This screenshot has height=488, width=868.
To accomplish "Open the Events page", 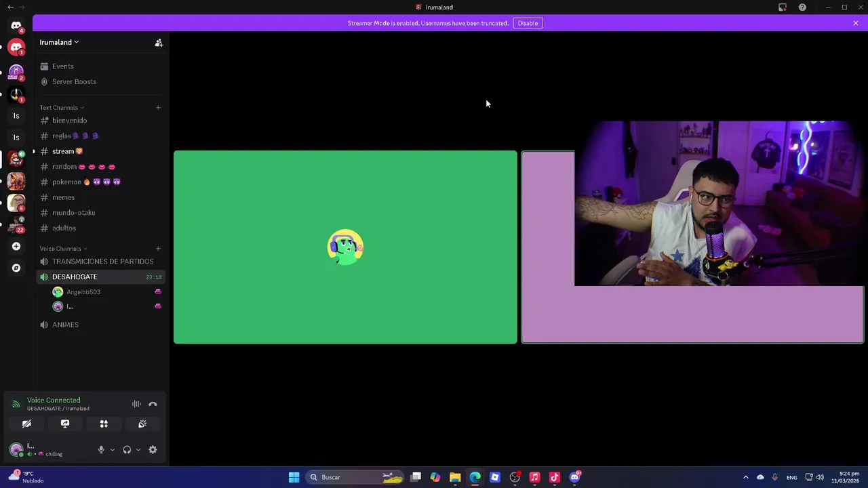I will tap(100, 66).
